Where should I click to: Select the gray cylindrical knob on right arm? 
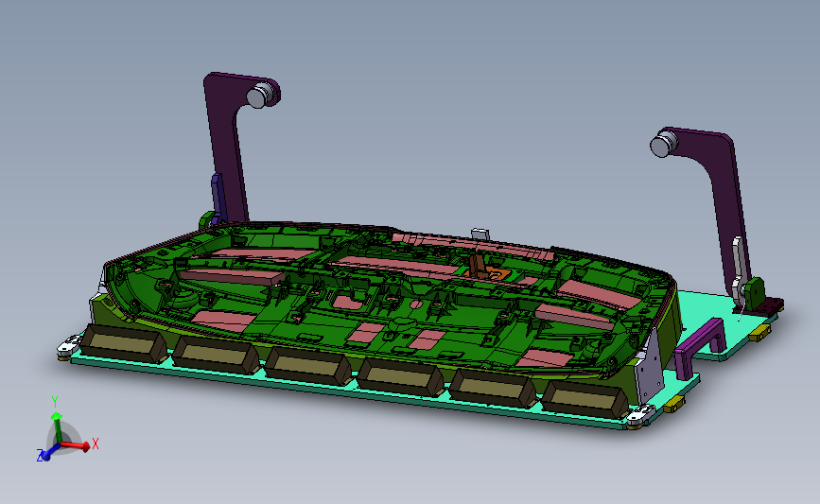pyautogui.click(x=663, y=143)
